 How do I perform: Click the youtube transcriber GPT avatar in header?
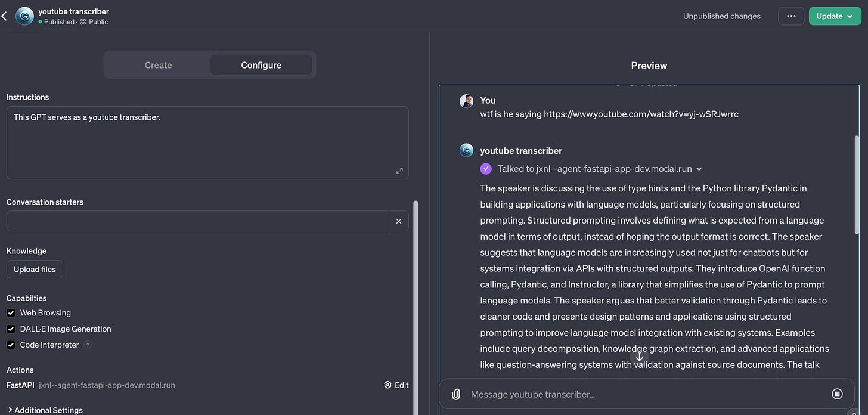24,16
